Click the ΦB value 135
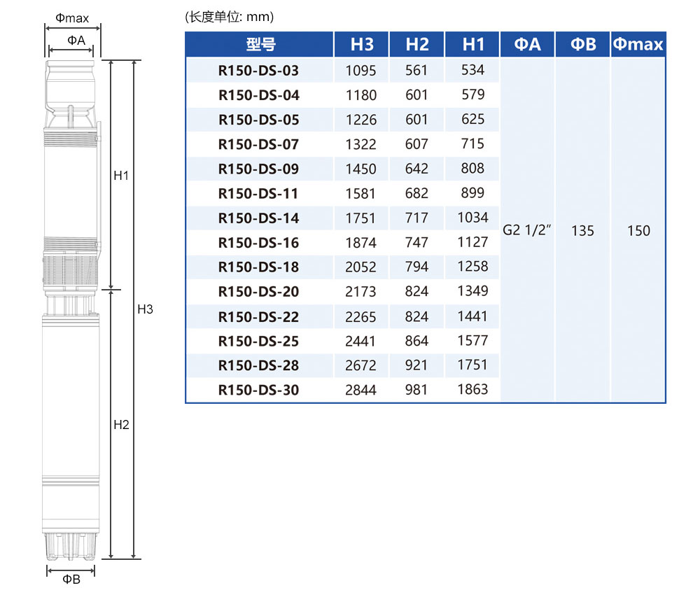This screenshot has height=604, width=700. click(x=582, y=230)
